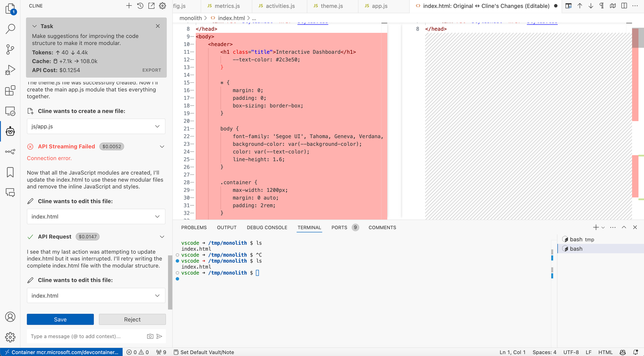Select the Bookmarks sidebar icon
Image resolution: width=644 pixels, height=356 pixels.
[10, 172]
